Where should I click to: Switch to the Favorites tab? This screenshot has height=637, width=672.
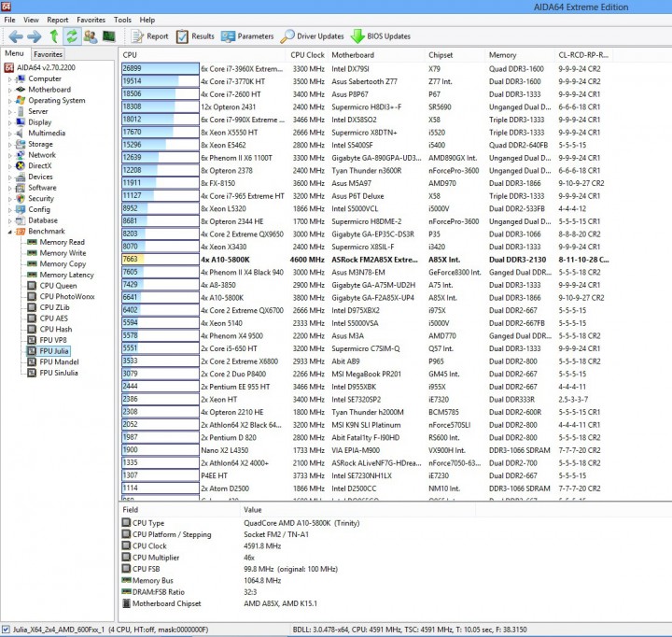click(48, 54)
